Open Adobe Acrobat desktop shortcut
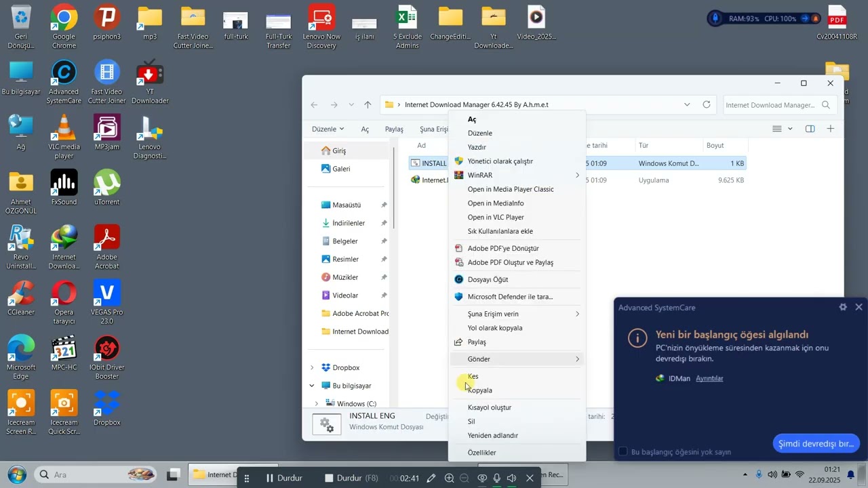Viewport: 868px width, 488px height. point(107,248)
